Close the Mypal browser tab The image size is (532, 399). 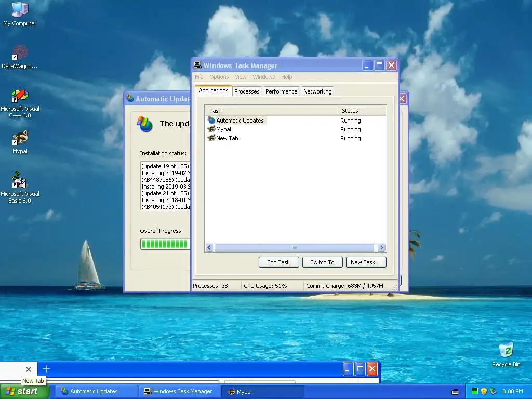point(29,369)
